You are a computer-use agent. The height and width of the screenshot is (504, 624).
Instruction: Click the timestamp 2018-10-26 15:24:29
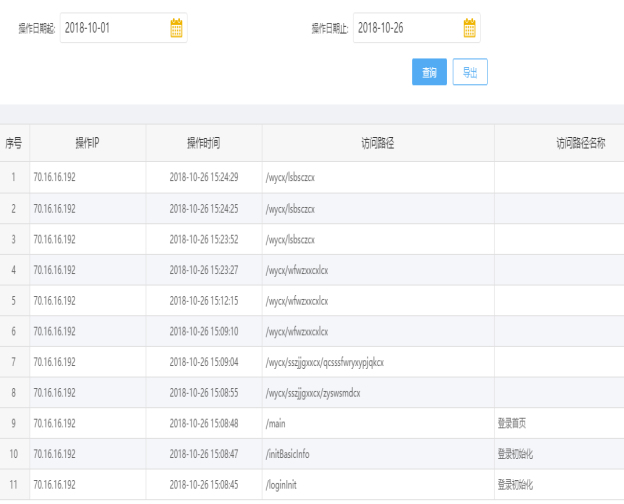pos(204,177)
